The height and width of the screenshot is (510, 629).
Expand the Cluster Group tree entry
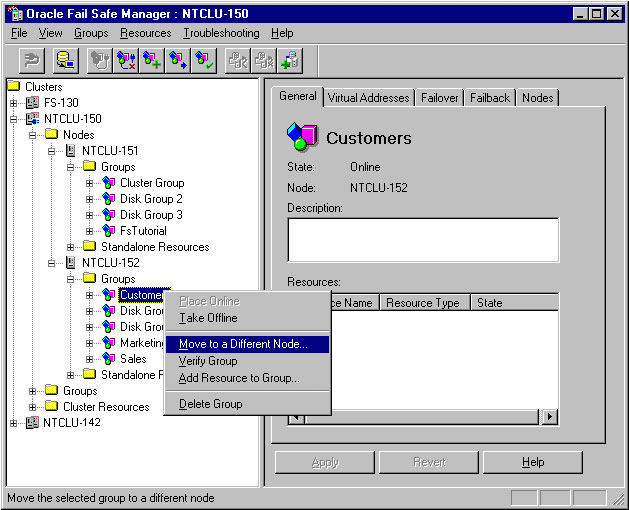point(89,183)
